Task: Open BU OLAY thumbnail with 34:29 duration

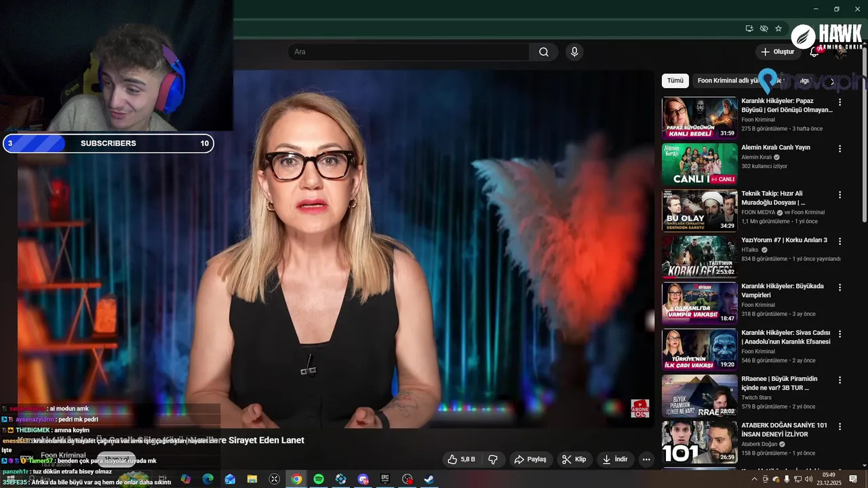Action: [699, 210]
